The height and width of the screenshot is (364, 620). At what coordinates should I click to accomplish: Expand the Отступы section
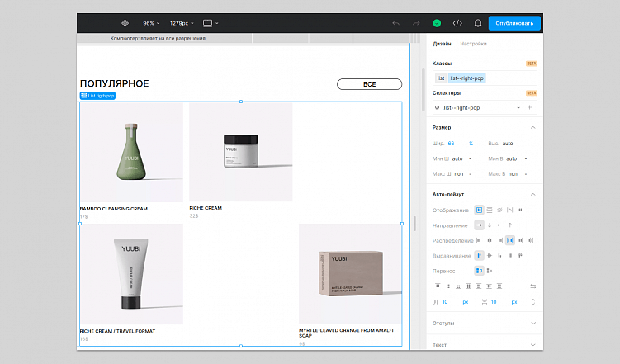[x=532, y=324]
